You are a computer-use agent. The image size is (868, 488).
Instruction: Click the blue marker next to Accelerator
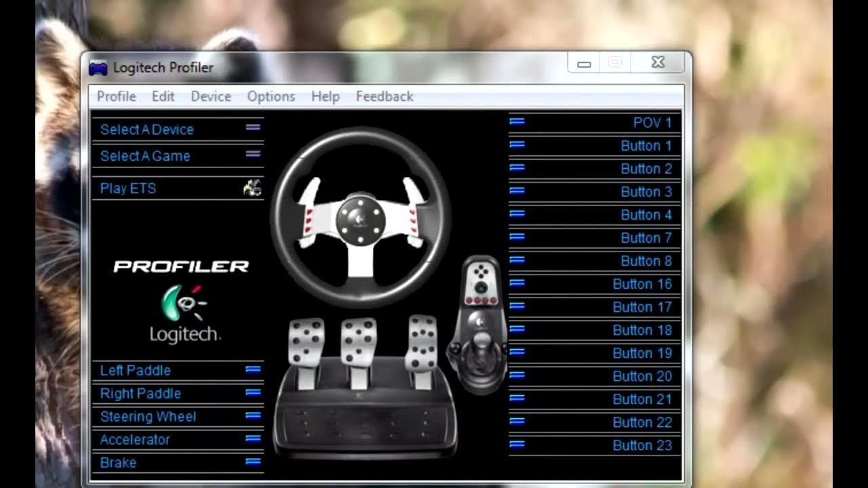(x=253, y=439)
